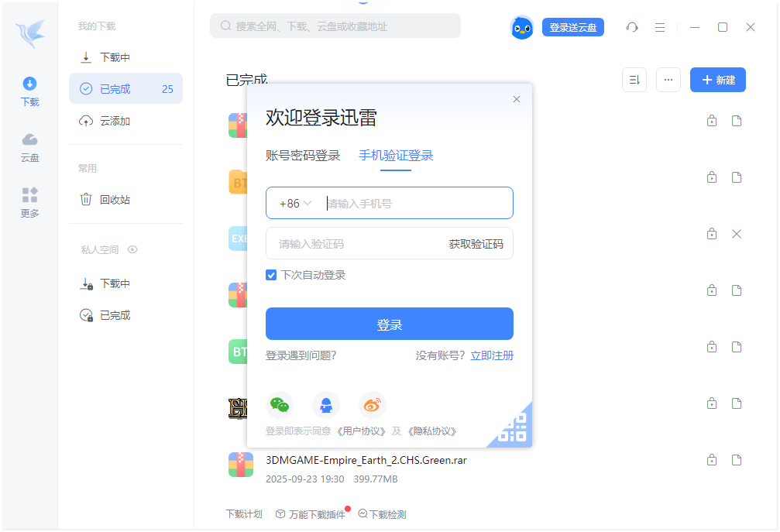Click the 登录 button
Viewport: 780px width, 532px height.
click(x=390, y=324)
